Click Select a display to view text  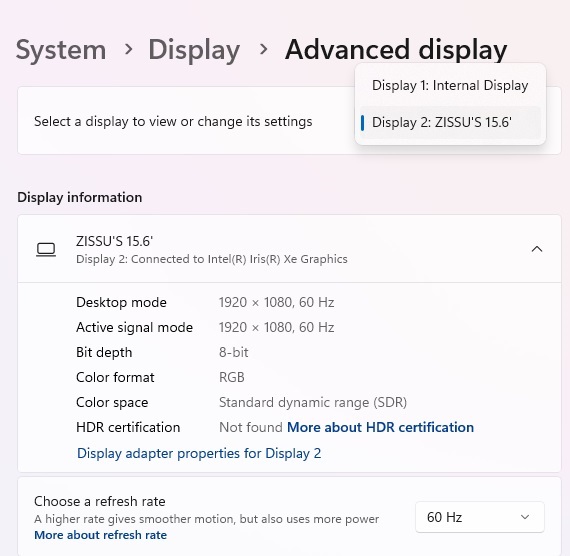[x=173, y=121]
